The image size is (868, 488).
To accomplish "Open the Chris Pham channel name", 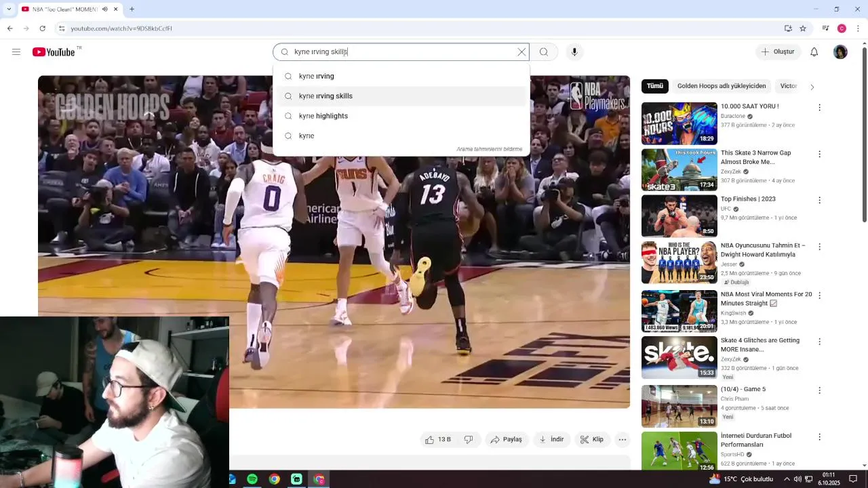I will pos(734,399).
